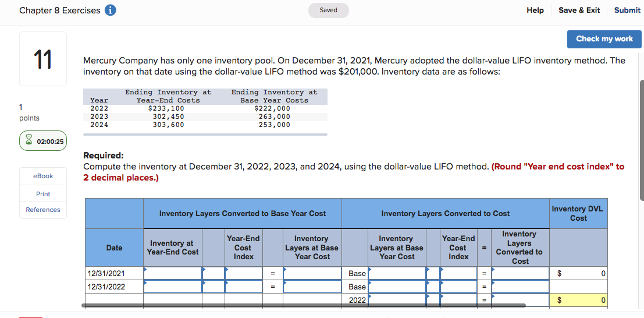Screen dimensions: 644x318
Task: Click the horizontal scrollbar below the table
Action: pos(304,306)
